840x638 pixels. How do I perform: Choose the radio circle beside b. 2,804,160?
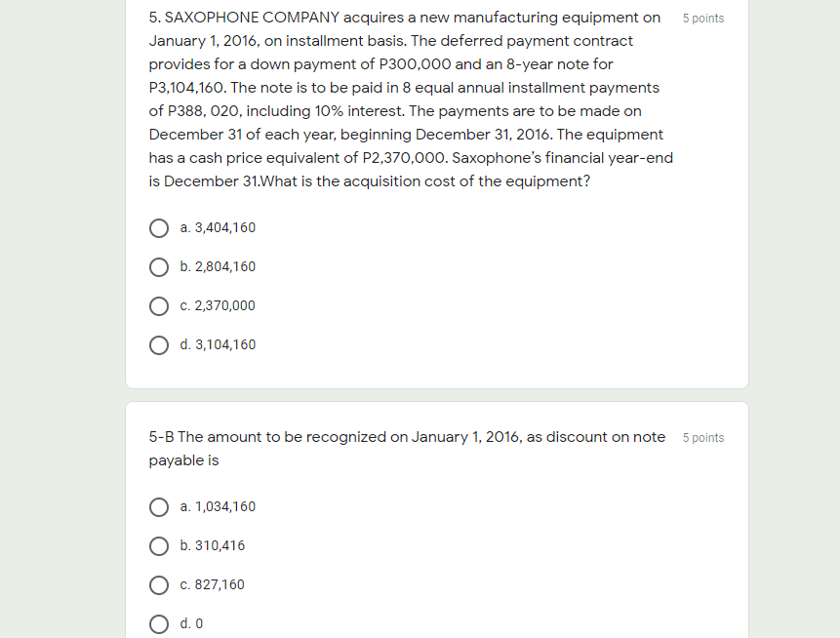159,267
